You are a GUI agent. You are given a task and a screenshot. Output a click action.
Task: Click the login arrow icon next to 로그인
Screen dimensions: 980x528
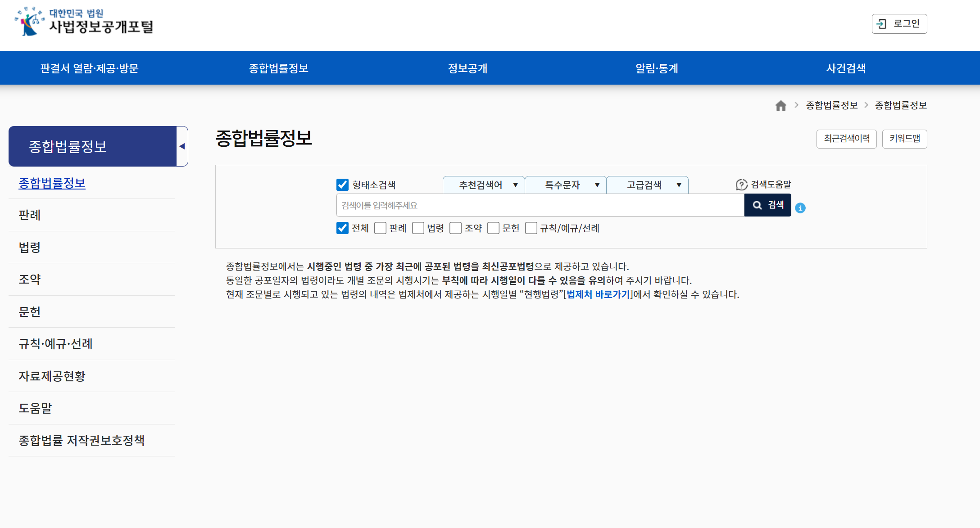coord(880,23)
